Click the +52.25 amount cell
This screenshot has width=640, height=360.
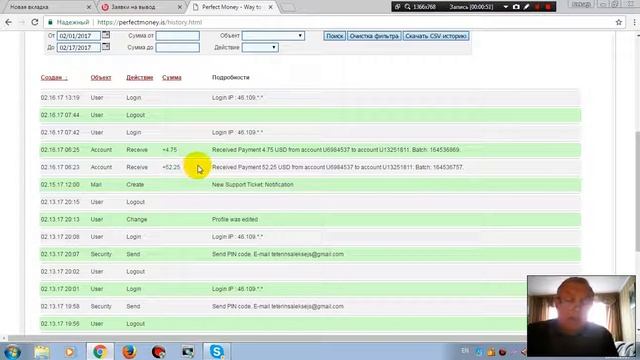click(171, 167)
